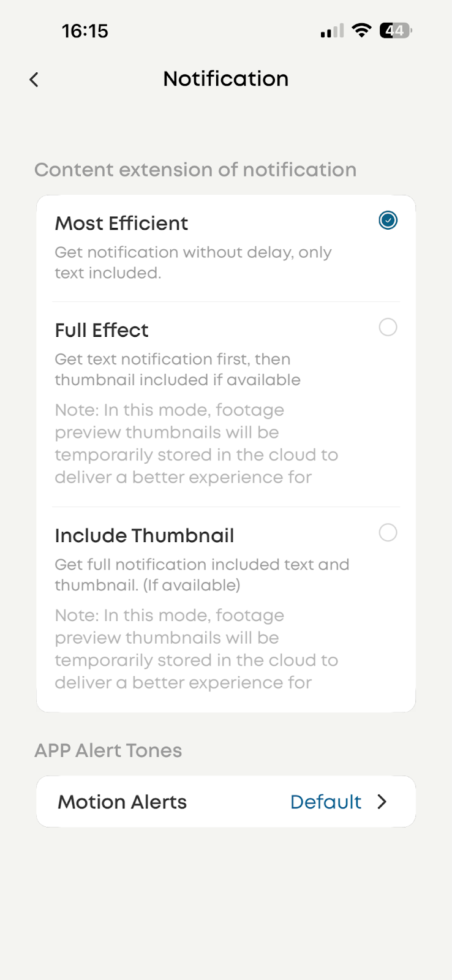
Task: Tap the Full Effect option title
Action: click(x=102, y=331)
